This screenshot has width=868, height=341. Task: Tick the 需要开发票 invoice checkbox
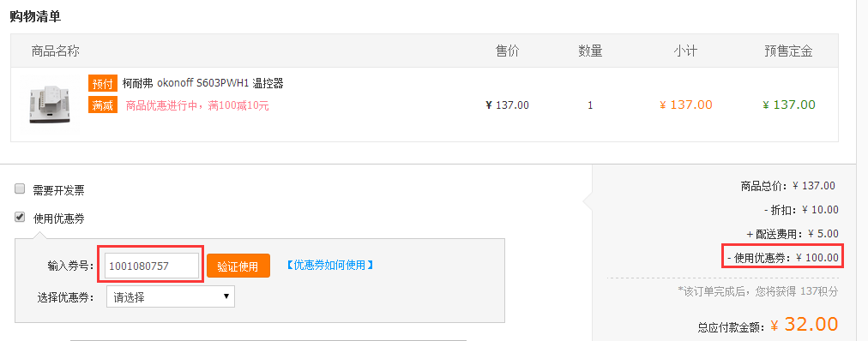[x=20, y=189]
